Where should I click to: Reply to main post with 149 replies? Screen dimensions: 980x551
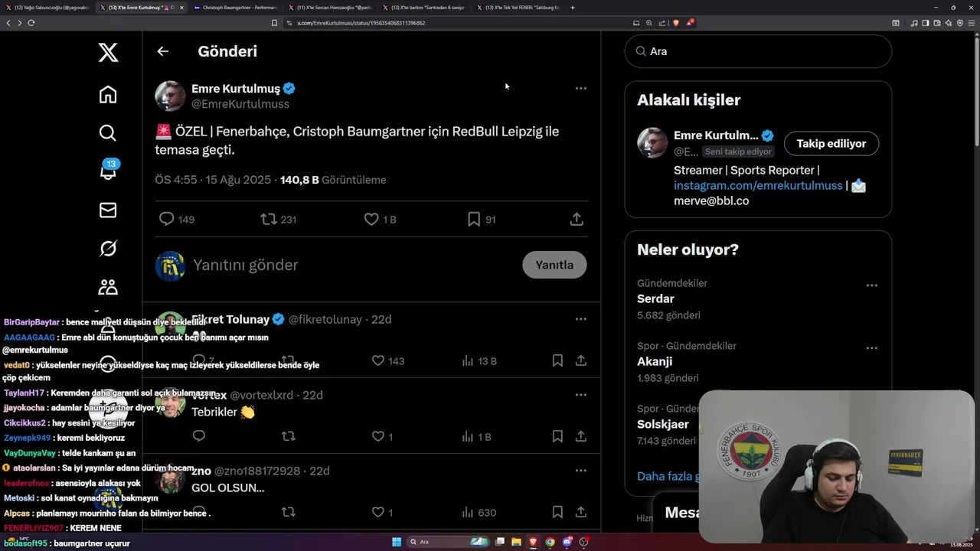point(176,219)
